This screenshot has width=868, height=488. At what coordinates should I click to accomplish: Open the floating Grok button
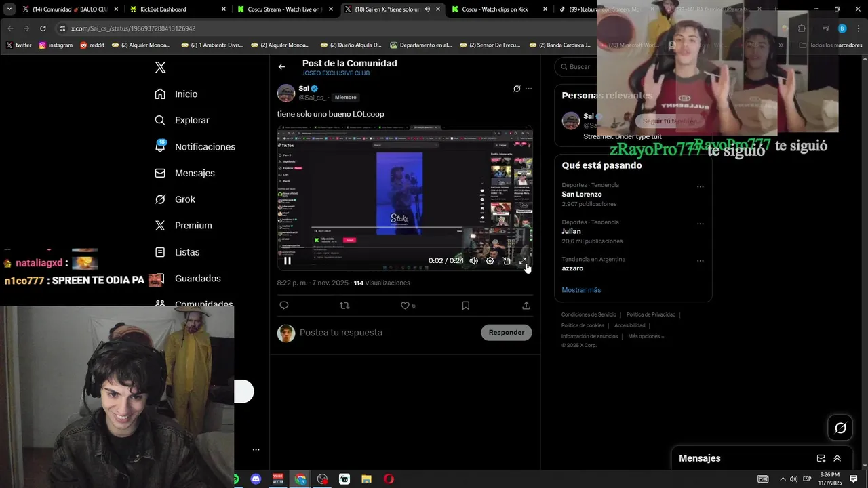(x=840, y=428)
